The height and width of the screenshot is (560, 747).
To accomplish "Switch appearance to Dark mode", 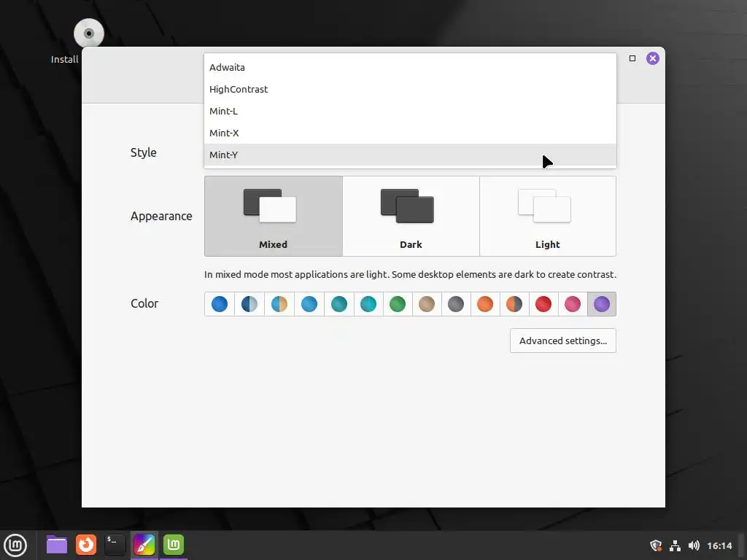I will [411, 216].
